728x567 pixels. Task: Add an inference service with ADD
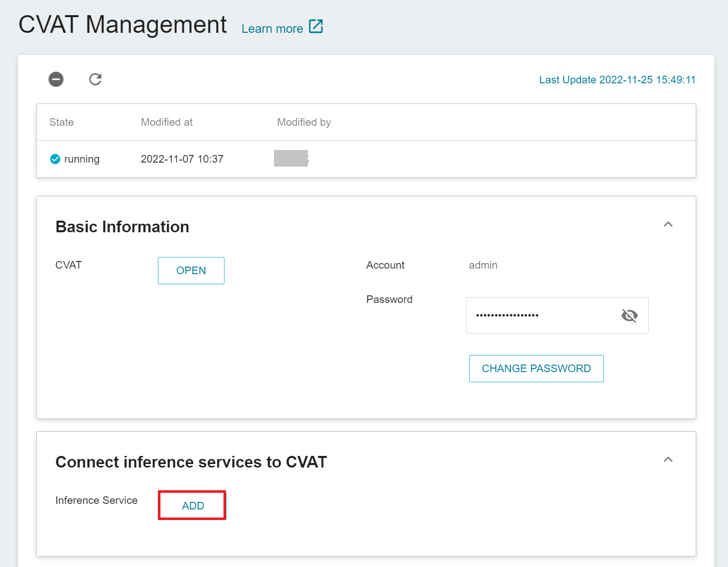[x=192, y=505]
